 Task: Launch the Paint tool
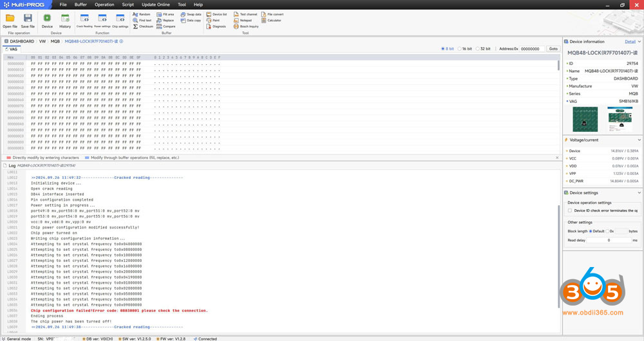[x=213, y=20]
